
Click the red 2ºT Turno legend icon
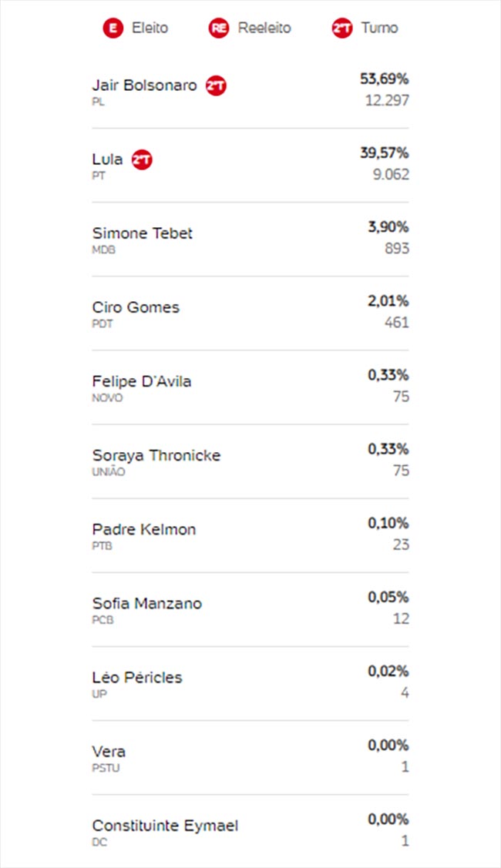pyautogui.click(x=342, y=28)
